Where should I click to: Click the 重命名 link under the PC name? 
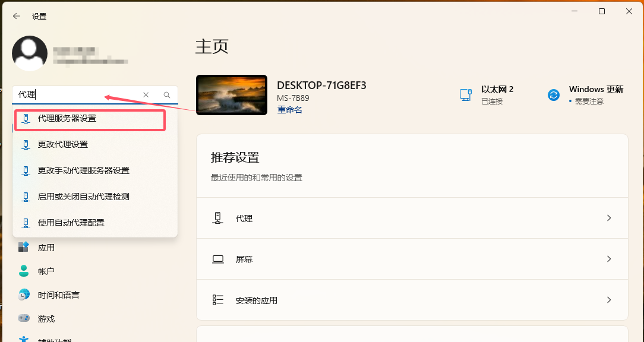[x=289, y=110]
